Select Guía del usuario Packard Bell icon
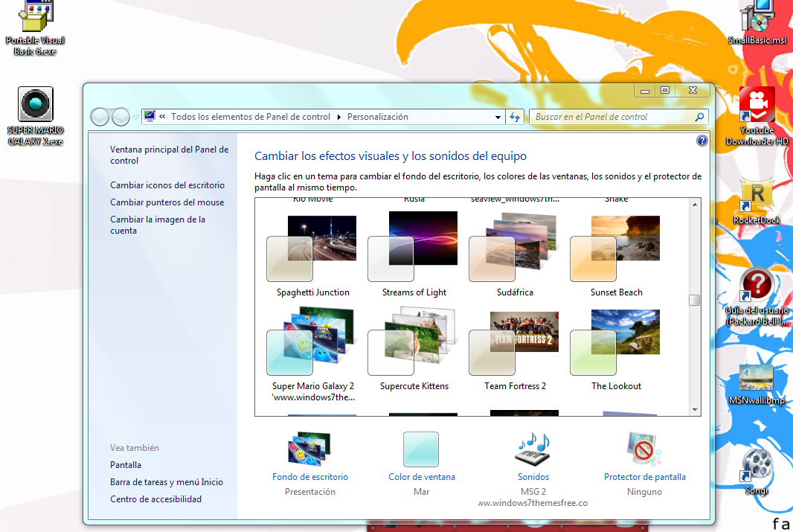This screenshot has height=532, width=793. (757, 297)
